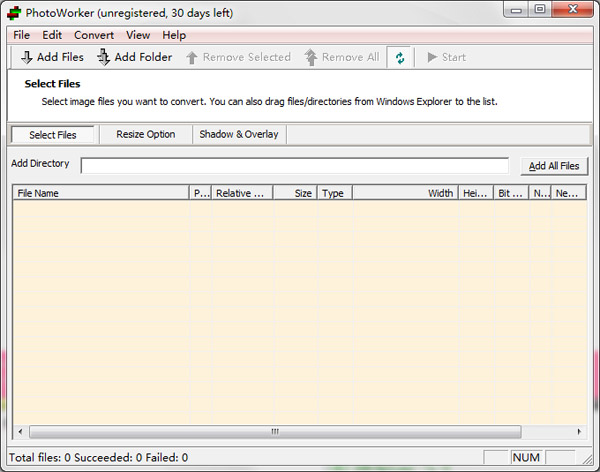Open the View menu
The height and width of the screenshot is (472, 600).
(x=138, y=35)
